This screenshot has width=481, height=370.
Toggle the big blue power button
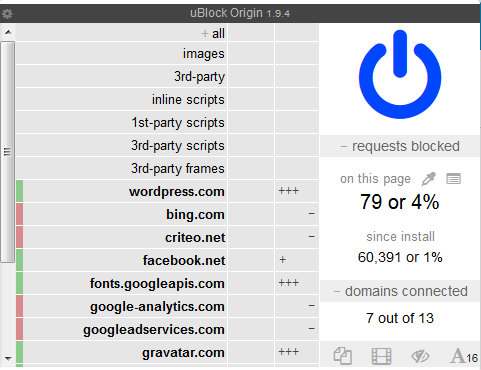coord(400,74)
